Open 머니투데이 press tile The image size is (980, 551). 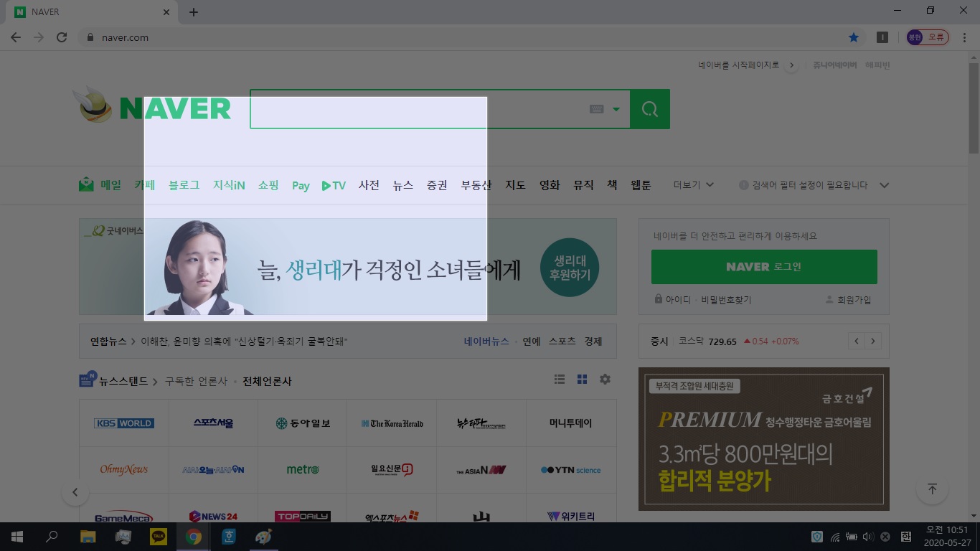pyautogui.click(x=571, y=423)
